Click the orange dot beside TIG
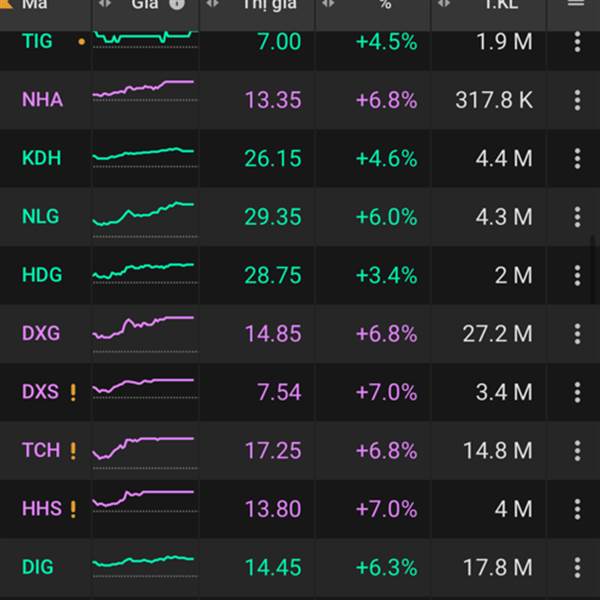 (81, 43)
